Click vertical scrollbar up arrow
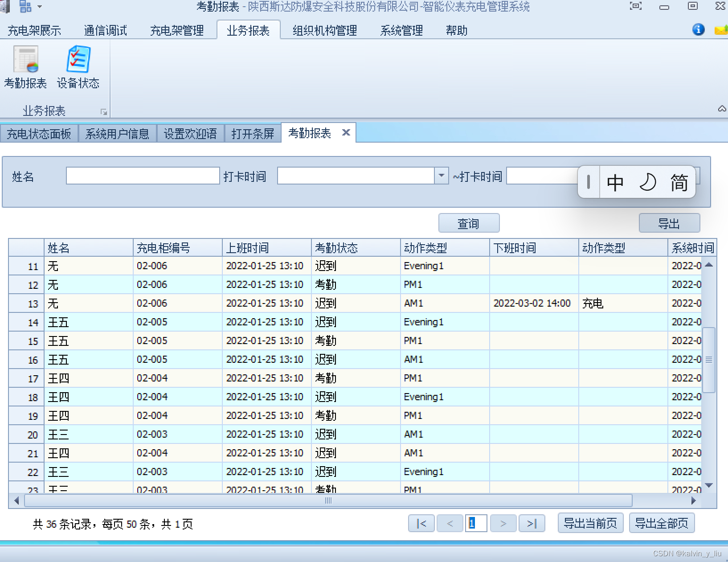Viewport: 728px width, 562px height. pos(709,265)
